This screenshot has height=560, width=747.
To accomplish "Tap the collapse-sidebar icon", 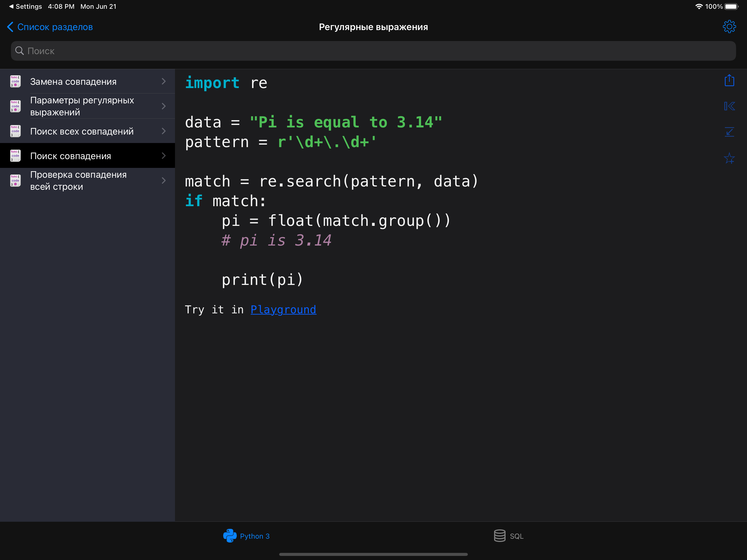I will 729,106.
